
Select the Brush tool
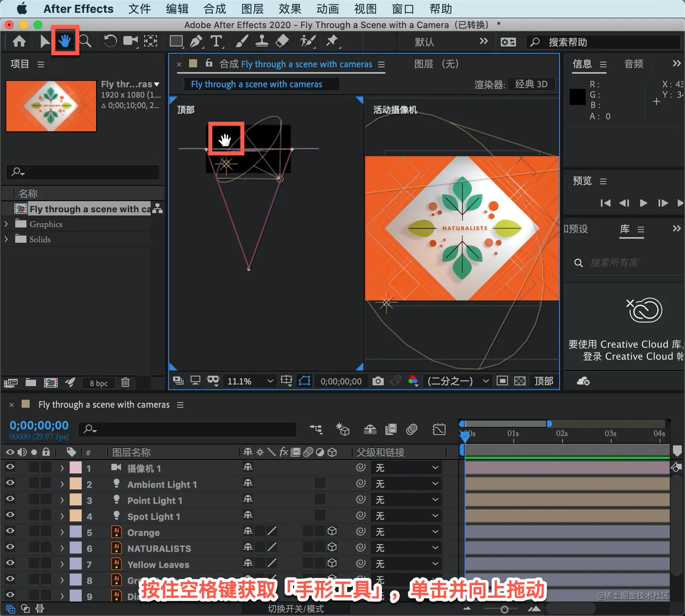pyautogui.click(x=242, y=42)
